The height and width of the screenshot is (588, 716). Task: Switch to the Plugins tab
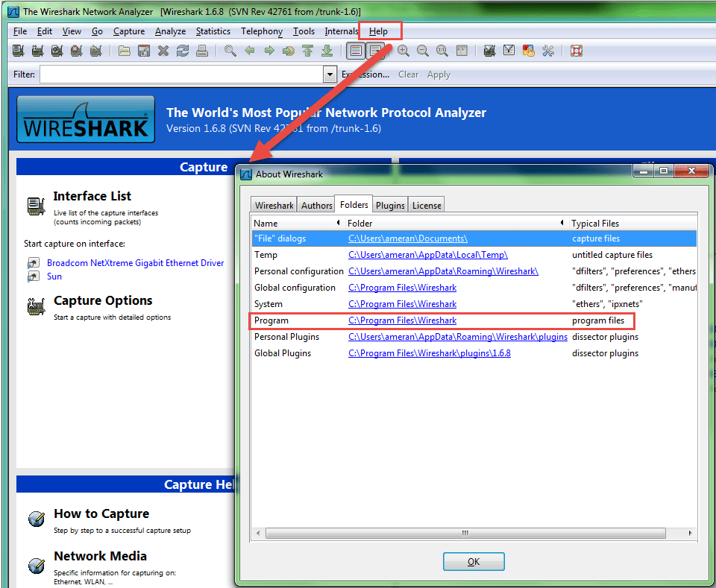click(x=390, y=205)
